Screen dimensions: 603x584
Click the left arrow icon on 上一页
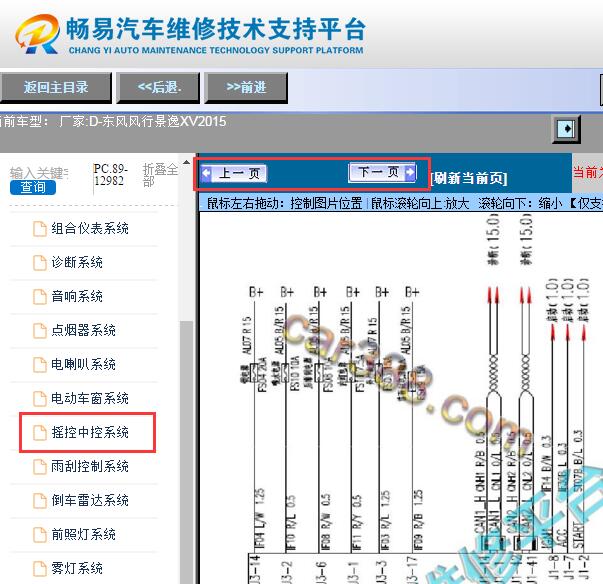click(x=207, y=173)
